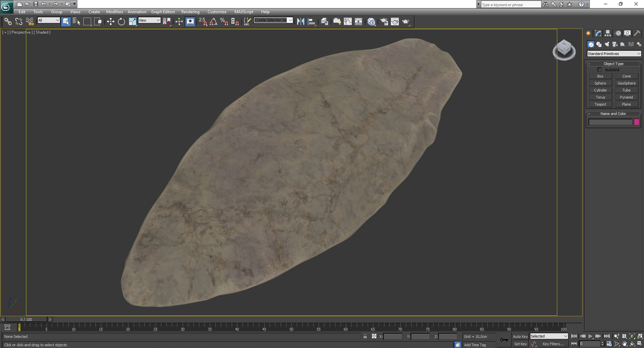The image size is (644, 348).
Task: Create a Box primitive
Action: 600,76
